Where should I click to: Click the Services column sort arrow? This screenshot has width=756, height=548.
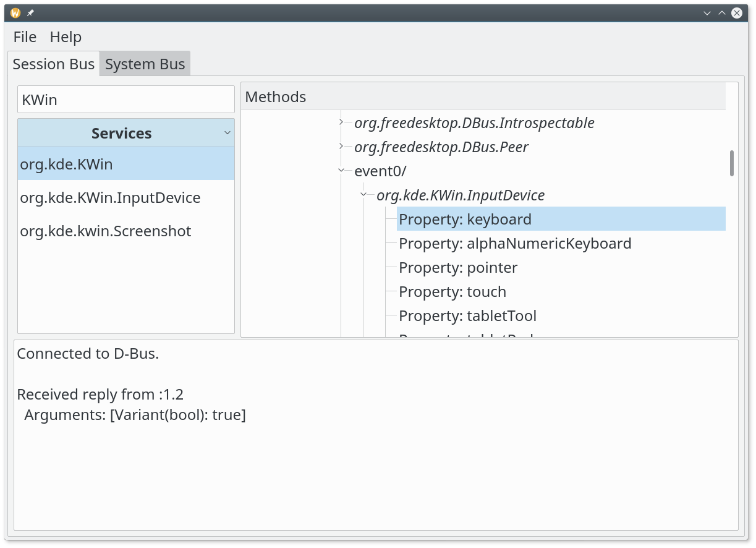(227, 133)
